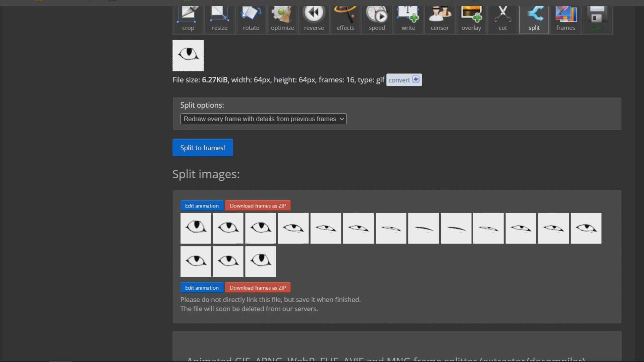Viewport: 644px width, 362px height.
Task: Select the crop tool
Action: pyautogui.click(x=188, y=19)
